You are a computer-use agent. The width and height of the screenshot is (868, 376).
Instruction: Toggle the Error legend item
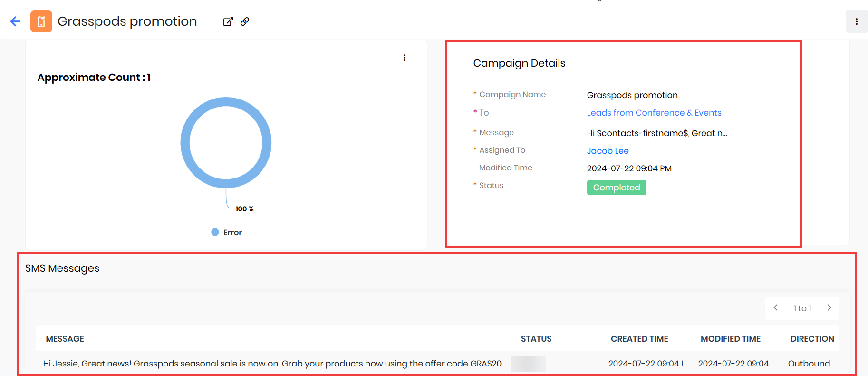click(227, 232)
